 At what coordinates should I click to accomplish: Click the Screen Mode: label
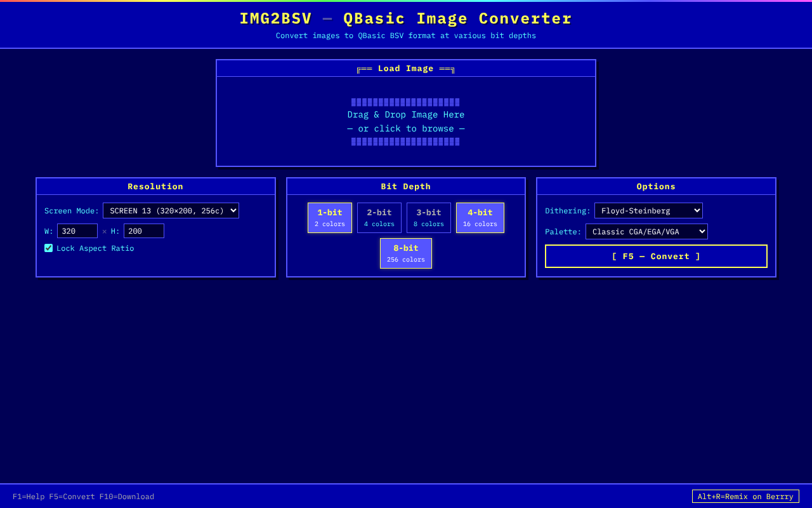pos(72,211)
